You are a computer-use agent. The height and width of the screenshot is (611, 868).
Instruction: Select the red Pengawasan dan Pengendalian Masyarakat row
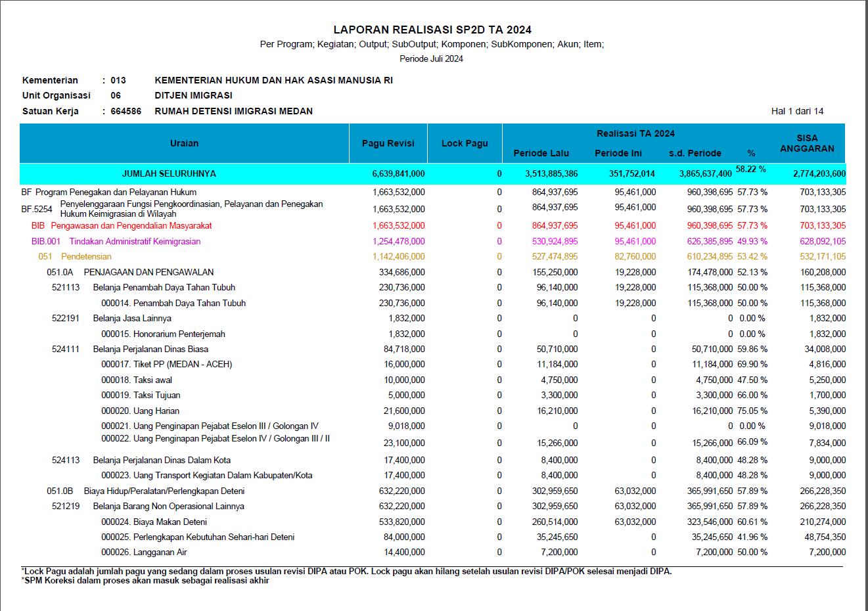[x=131, y=225]
